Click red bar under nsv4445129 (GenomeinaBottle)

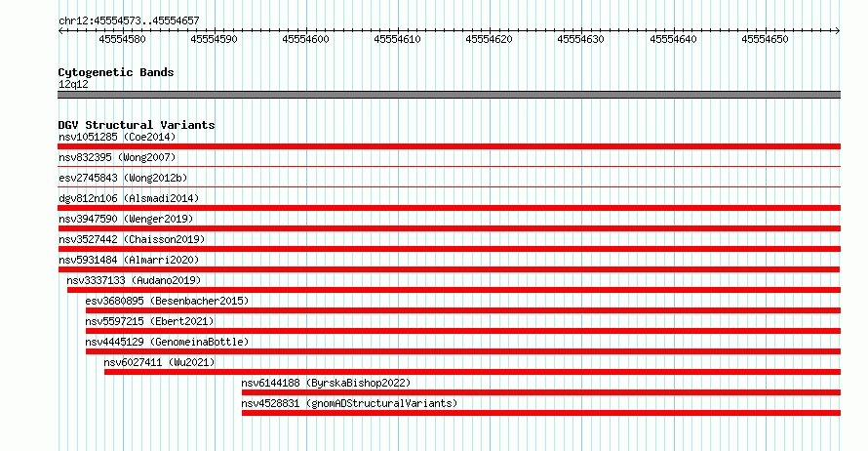point(463,351)
